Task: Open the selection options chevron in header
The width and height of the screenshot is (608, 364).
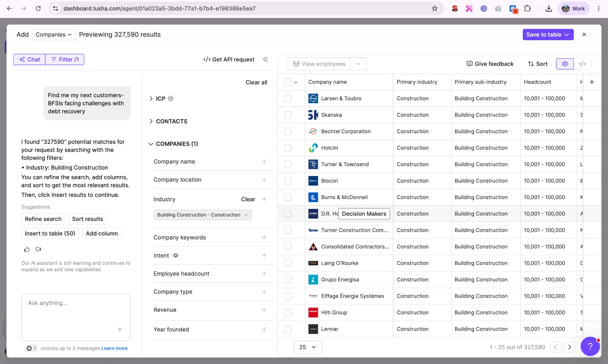Action: 296,82
